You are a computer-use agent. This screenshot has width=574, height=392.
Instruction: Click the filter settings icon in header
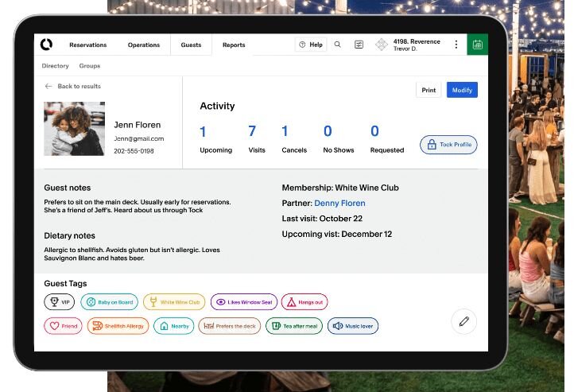click(359, 45)
